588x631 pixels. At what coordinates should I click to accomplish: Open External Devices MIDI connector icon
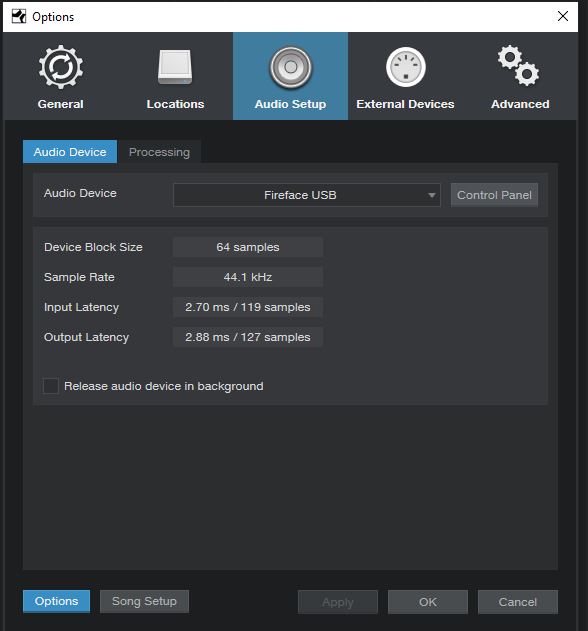point(406,67)
